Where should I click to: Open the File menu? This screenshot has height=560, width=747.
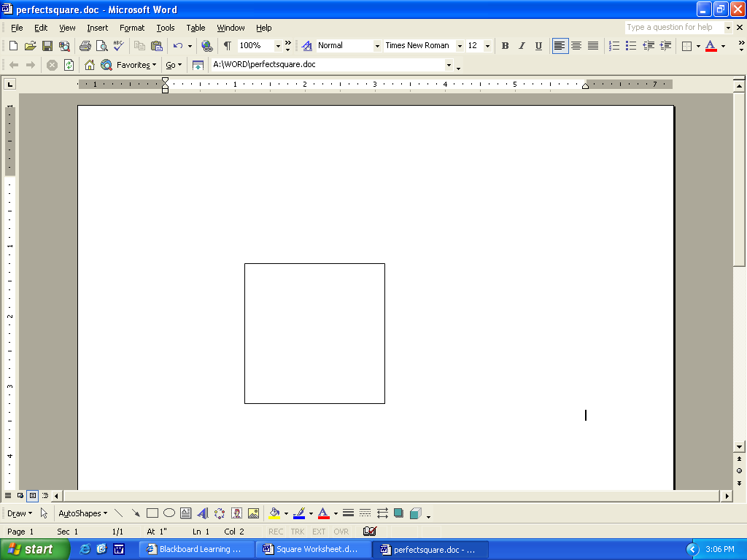click(x=17, y=28)
